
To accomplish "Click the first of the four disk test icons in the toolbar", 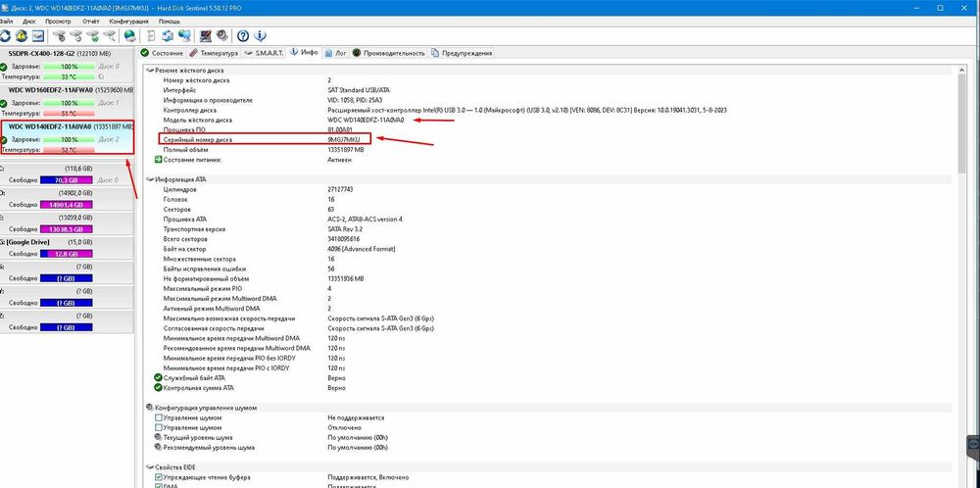I will point(59,35).
